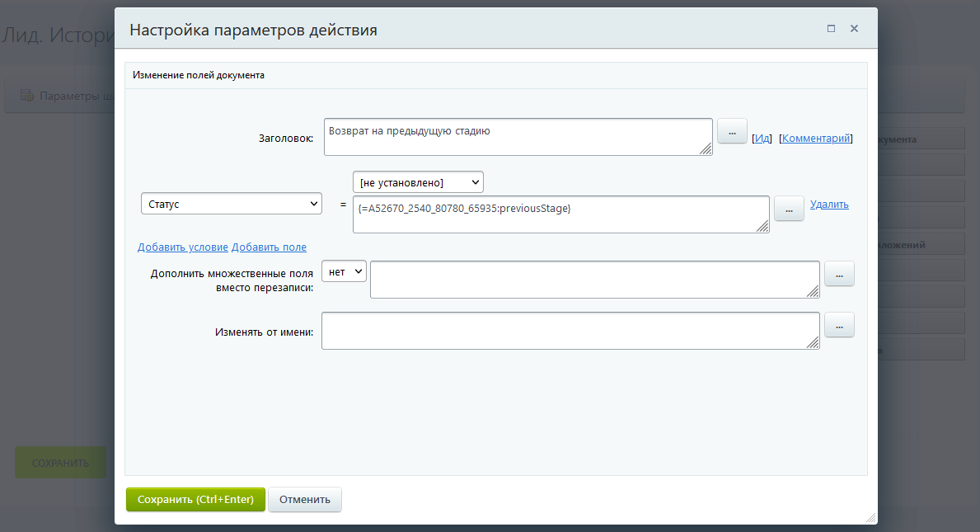This screenshot has height=532, width=980.
Task: Open the Комментарий link
Action: pos(815,139)
